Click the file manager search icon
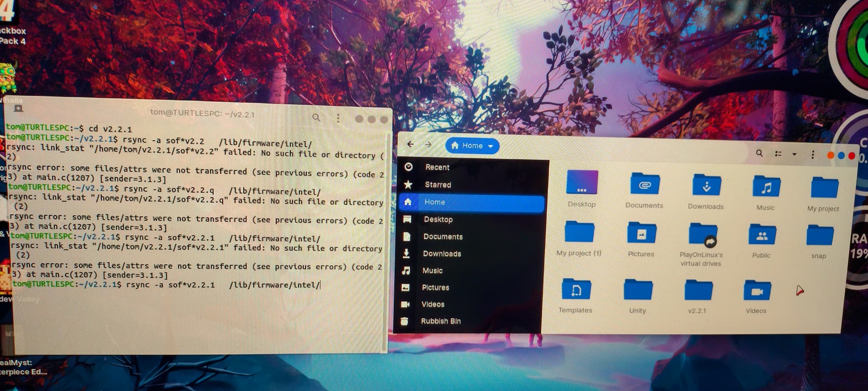 click(759, 153)
